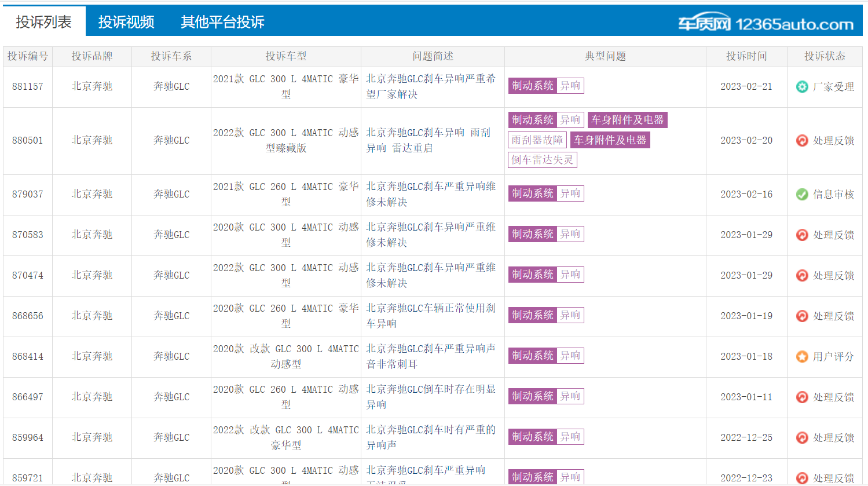Click complaint number 880501
Image resolution: width=868 pixels, height=486 pixels.
28,140
